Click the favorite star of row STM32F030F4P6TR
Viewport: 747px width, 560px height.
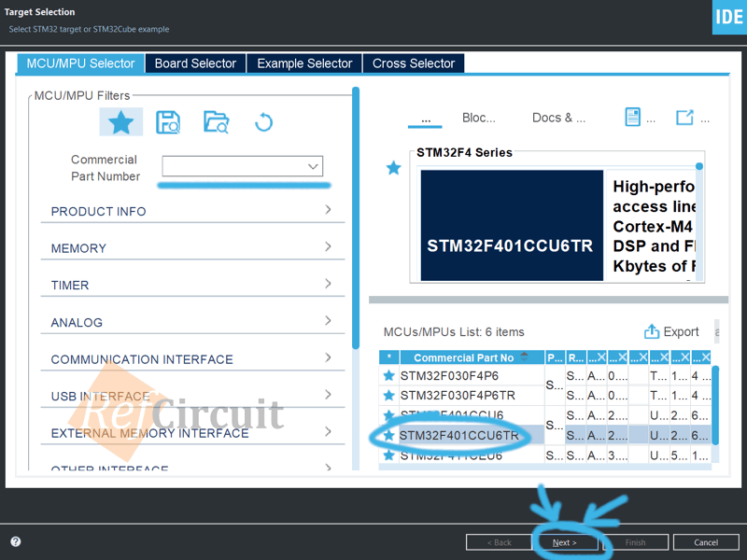(x=388, y=395)
